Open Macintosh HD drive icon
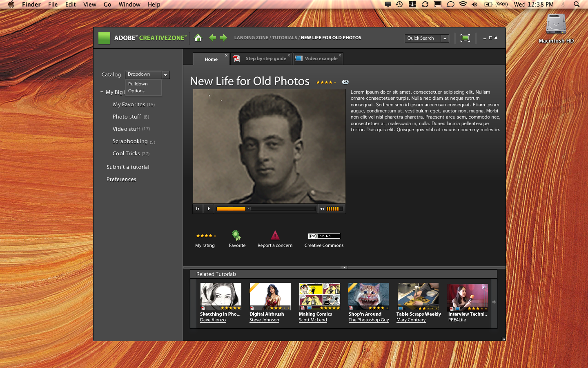Viewport: 588px width, 368px height. (x=556, y=24)
